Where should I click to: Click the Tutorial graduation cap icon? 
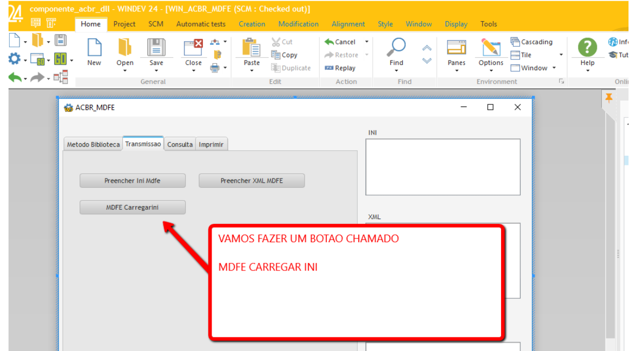click(613, 55)
